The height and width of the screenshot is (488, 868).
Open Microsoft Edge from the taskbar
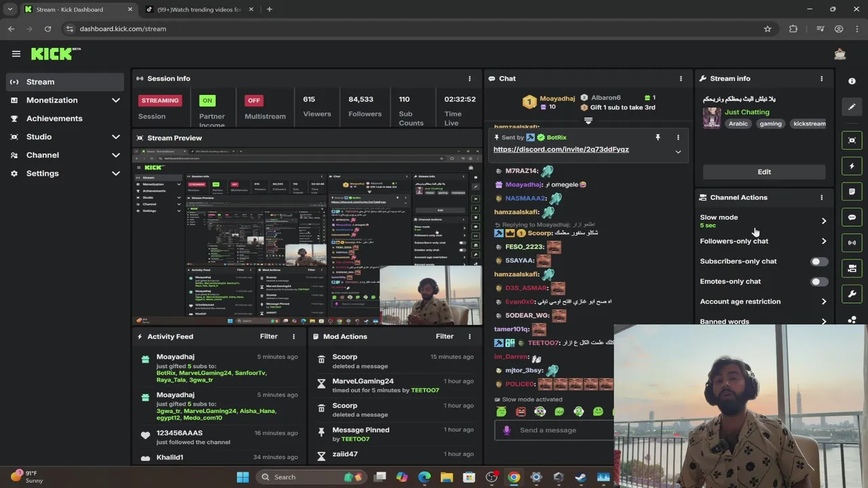pyautogui.click(x=425, y=477)
